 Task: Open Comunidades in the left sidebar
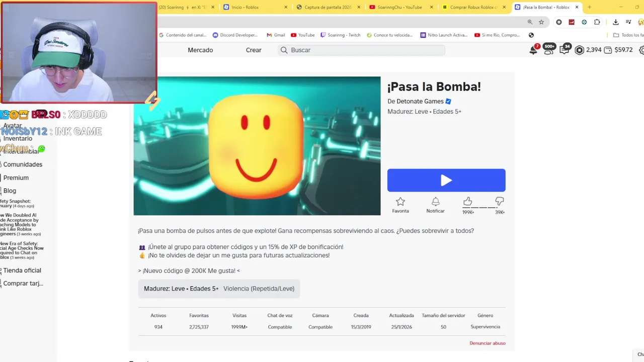23,164
